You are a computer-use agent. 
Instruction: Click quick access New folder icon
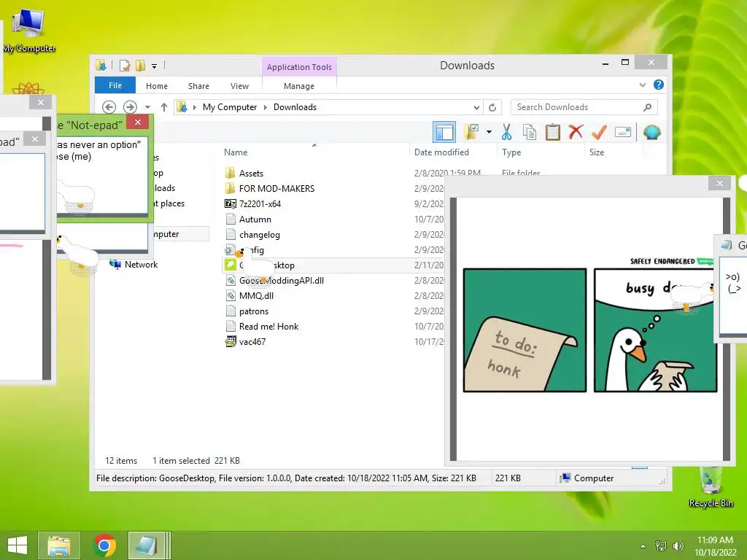tap(140, 65)
